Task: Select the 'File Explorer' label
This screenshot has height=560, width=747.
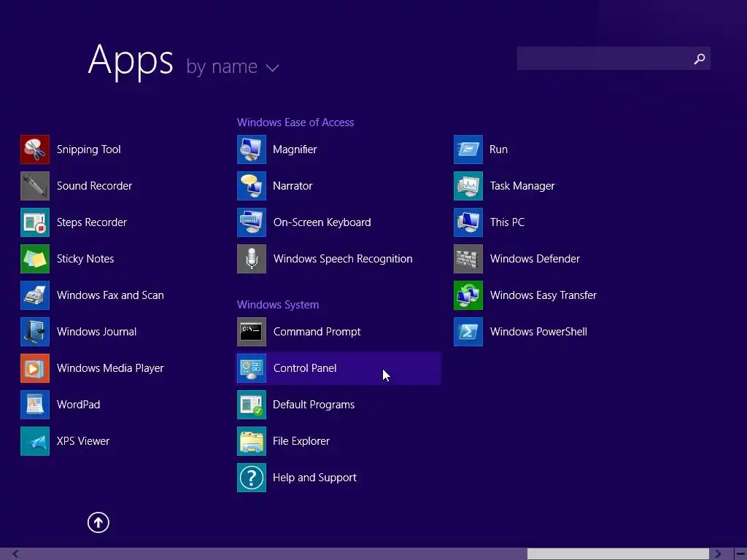Action: coord(301,441)
